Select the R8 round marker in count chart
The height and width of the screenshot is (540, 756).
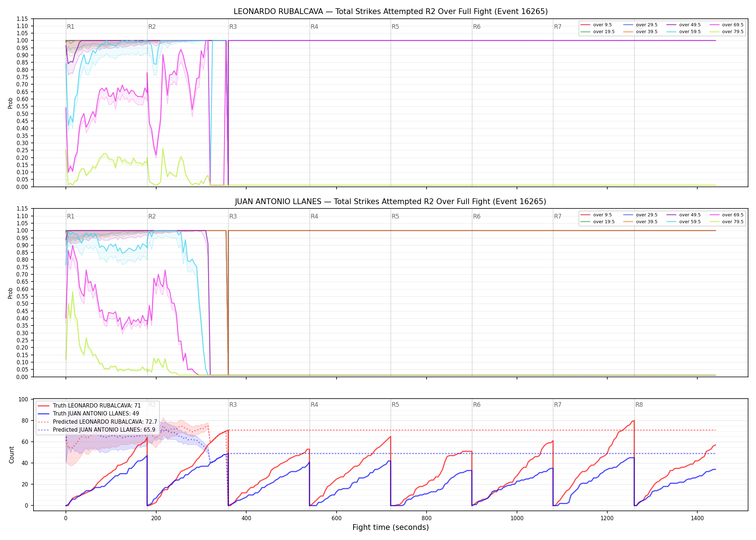click(x=639, y=405)
